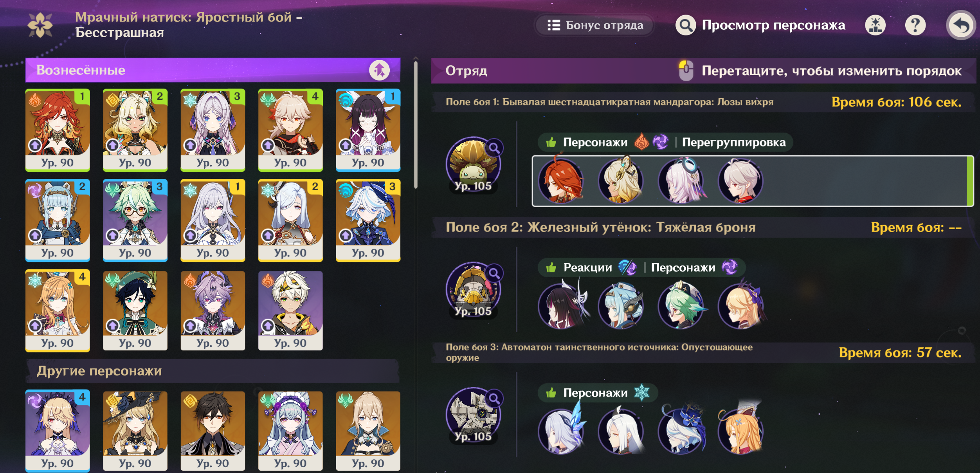Click the Pyro element icon in battlefield 1 tip
Viewport: 980px width, 473px height.
641,142
